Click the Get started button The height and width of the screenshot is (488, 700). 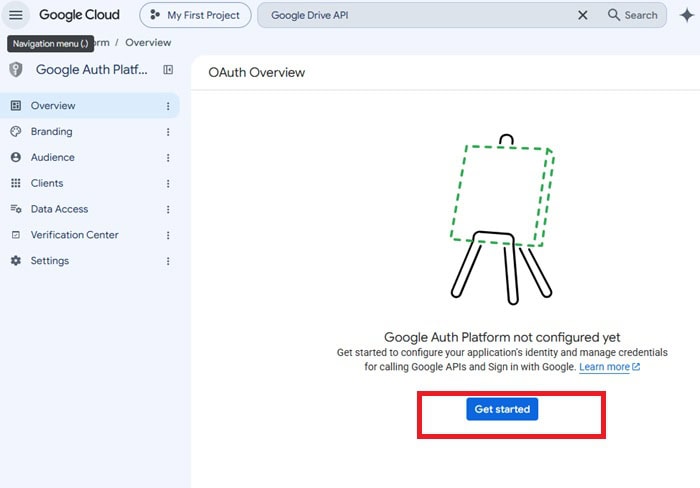click(x=502, y=409)
